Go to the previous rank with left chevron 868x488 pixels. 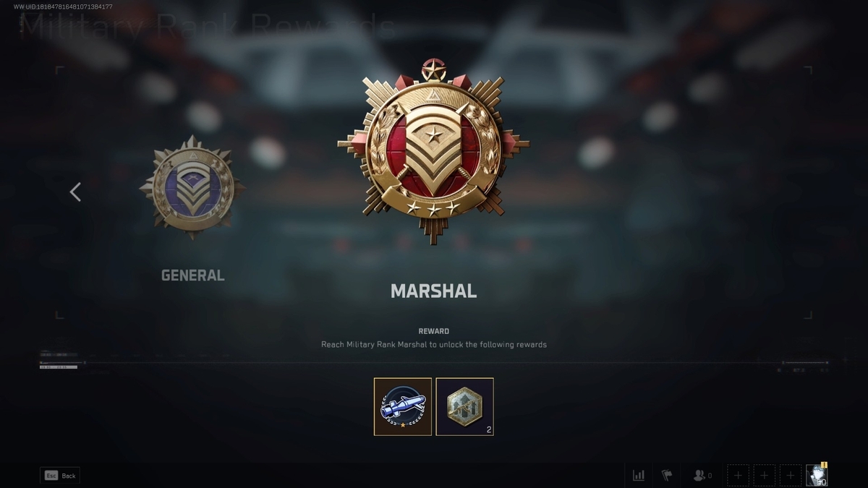pyautogui.click(x=75, y=192)
